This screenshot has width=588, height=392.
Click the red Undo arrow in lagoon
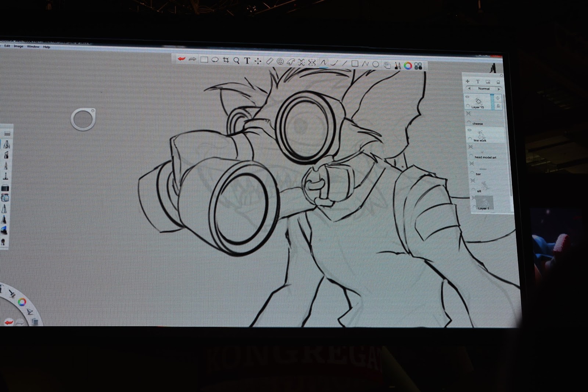tap(9, 322)
